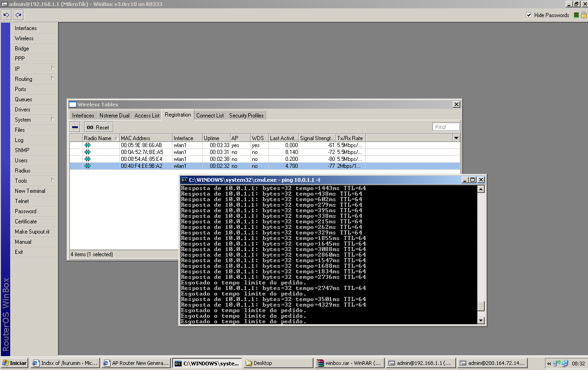The width and height of the screenshot is (588, 370).
Task: Click system tray expand chevrons
Action: point(549,364)
